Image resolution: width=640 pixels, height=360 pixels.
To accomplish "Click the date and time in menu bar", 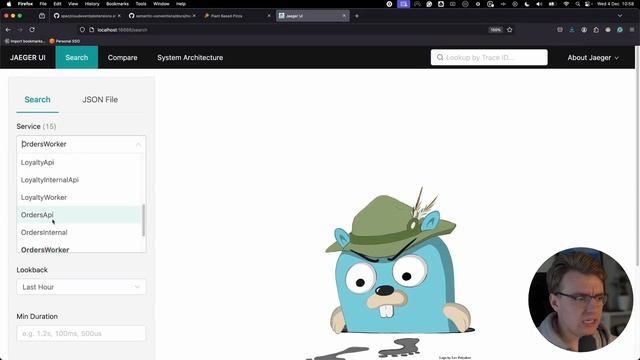I will pos(616,4).
